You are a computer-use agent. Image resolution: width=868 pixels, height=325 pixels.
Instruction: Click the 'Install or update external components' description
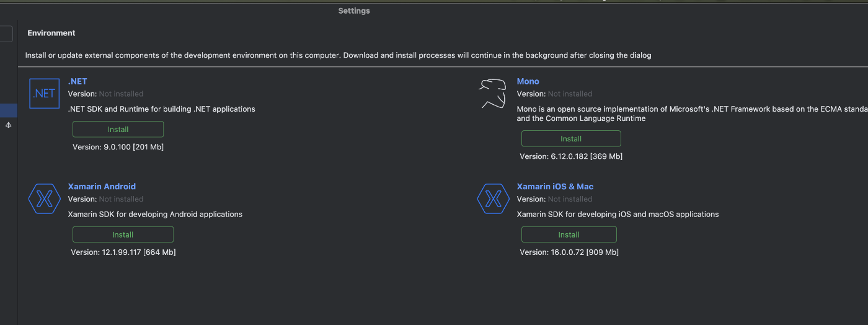pos(339,55)
